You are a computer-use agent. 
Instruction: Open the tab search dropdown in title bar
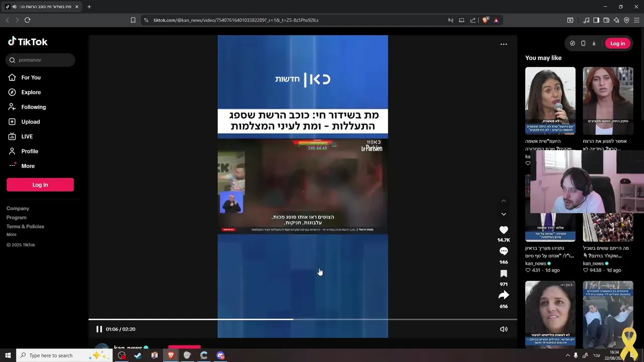(570, 20)
